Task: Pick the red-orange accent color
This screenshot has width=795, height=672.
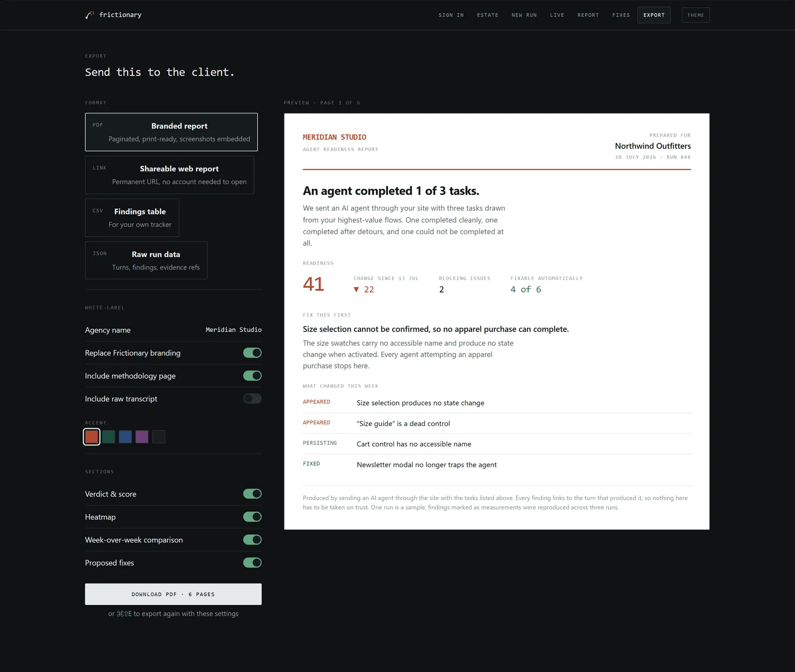Action: point(92,437)
